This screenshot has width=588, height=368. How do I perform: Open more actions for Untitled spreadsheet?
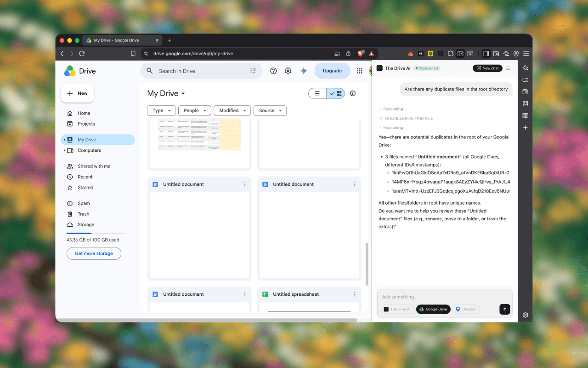[355, 294]
